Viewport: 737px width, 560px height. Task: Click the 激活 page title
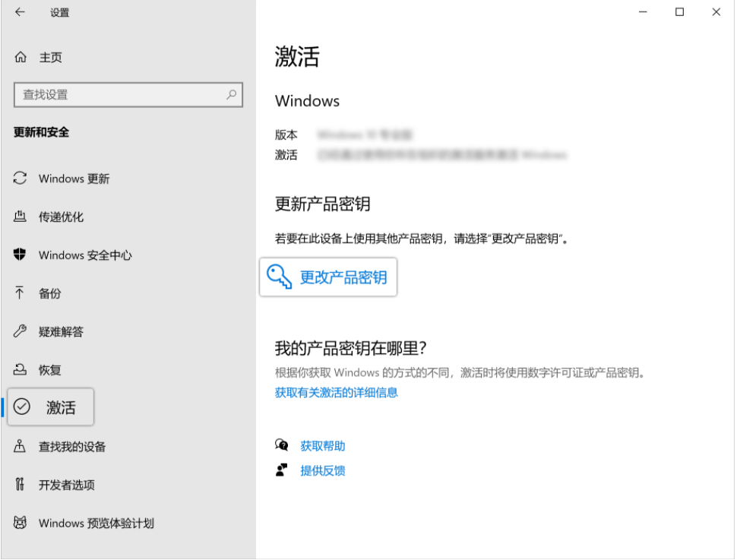297,56
